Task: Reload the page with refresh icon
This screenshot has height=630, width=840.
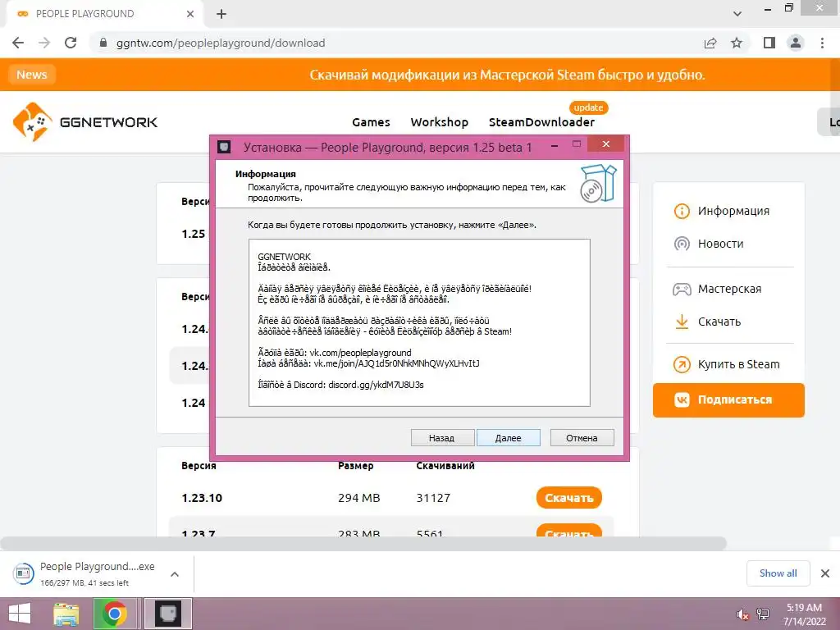Action: click(x=71, y=43)
